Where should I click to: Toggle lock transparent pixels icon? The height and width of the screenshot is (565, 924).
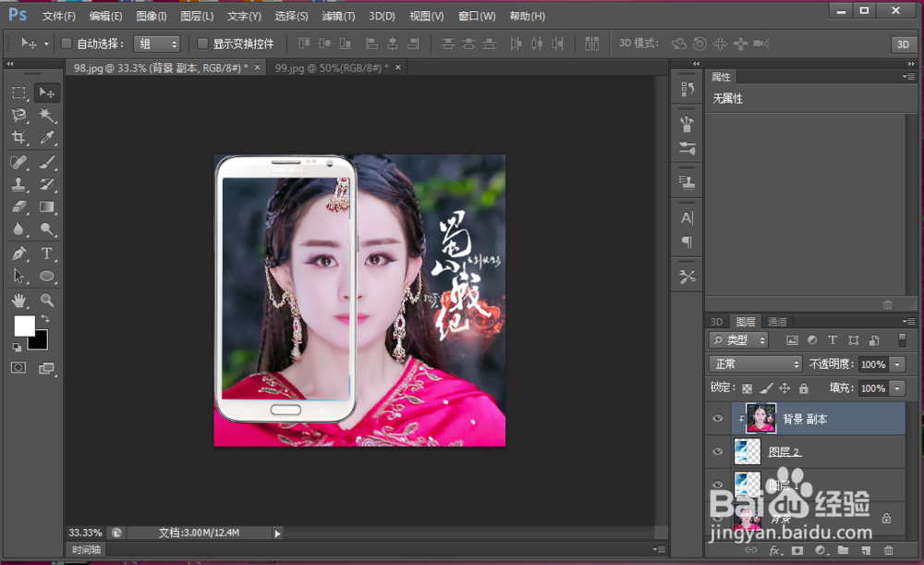[x=747, y=388]
